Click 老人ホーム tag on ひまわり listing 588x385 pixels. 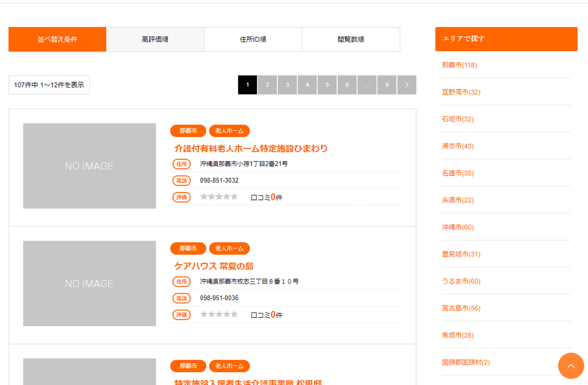click(x=229, y=131)
